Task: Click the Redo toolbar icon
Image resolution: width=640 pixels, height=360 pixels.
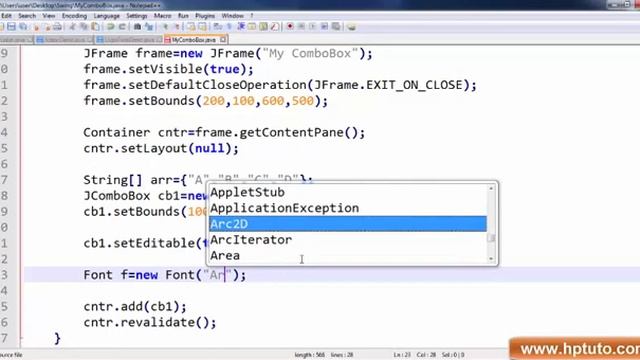Action: [122, 27]
